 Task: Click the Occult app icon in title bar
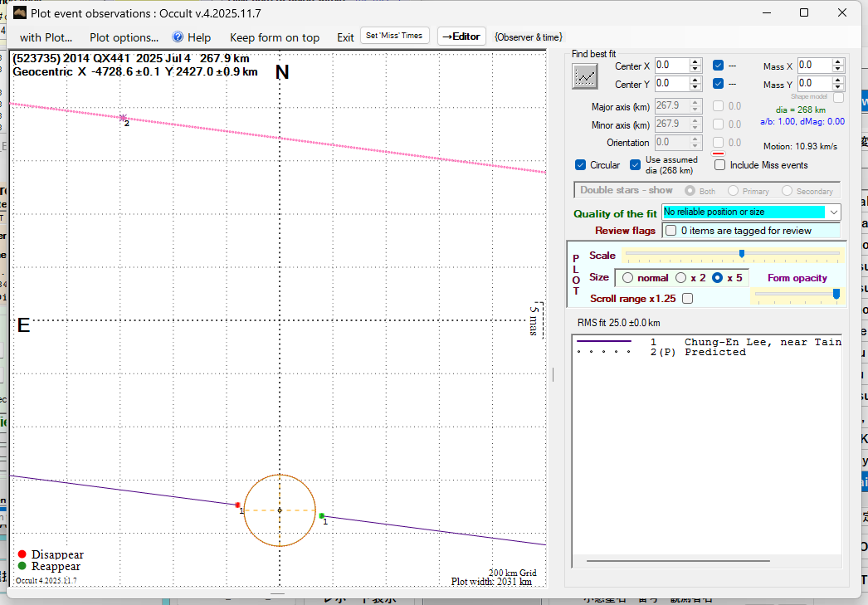[x=18, y=13]
